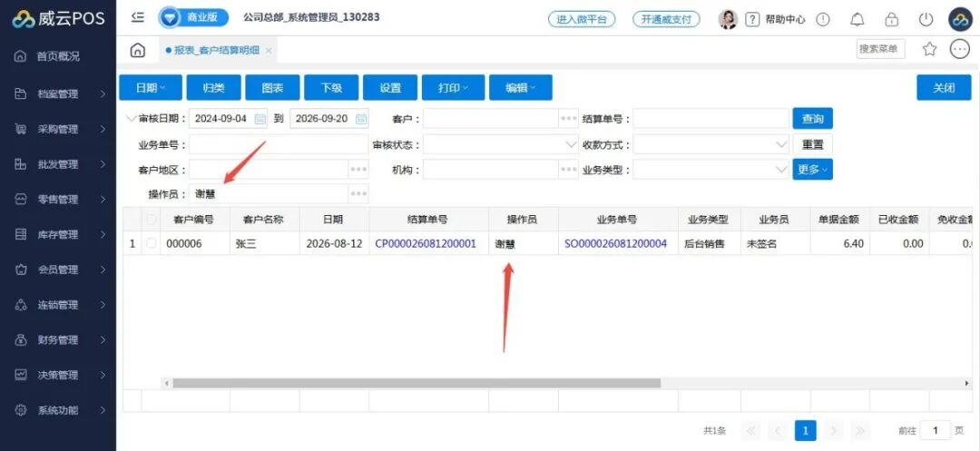Screen dimensions: 980x451
Task: Click the home icon tab
Action: point(138,51)
